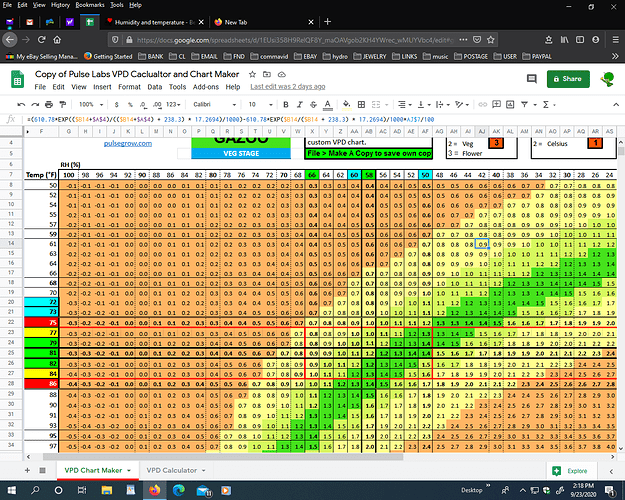
Task: Decrease decimal places
Action: pos(143,104)
